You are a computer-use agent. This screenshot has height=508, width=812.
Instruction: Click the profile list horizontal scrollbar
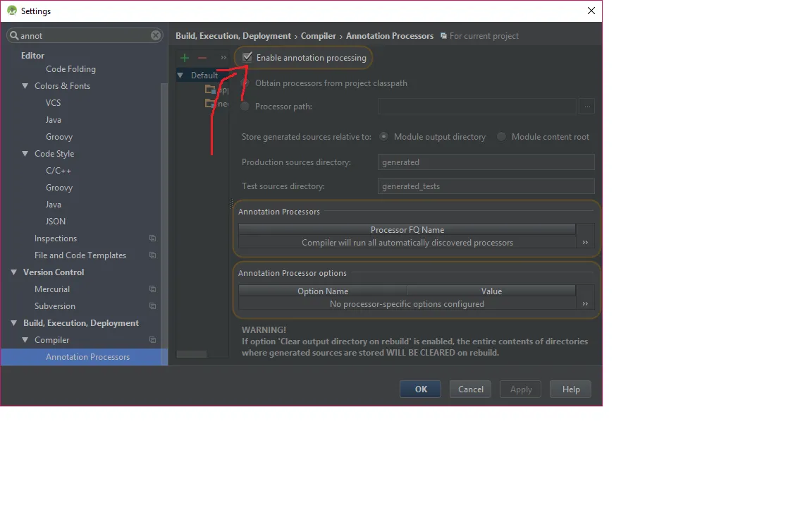pos(192,354)
